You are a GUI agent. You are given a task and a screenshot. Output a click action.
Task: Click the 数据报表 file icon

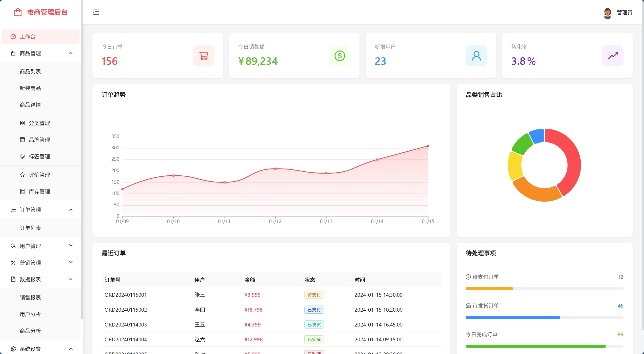coord(13,279)
